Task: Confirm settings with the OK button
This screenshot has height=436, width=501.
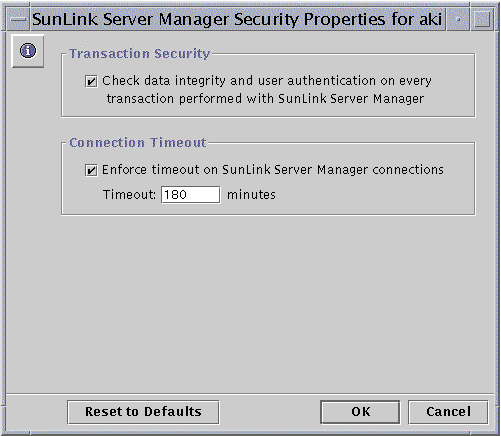Action: click(360, 412)
